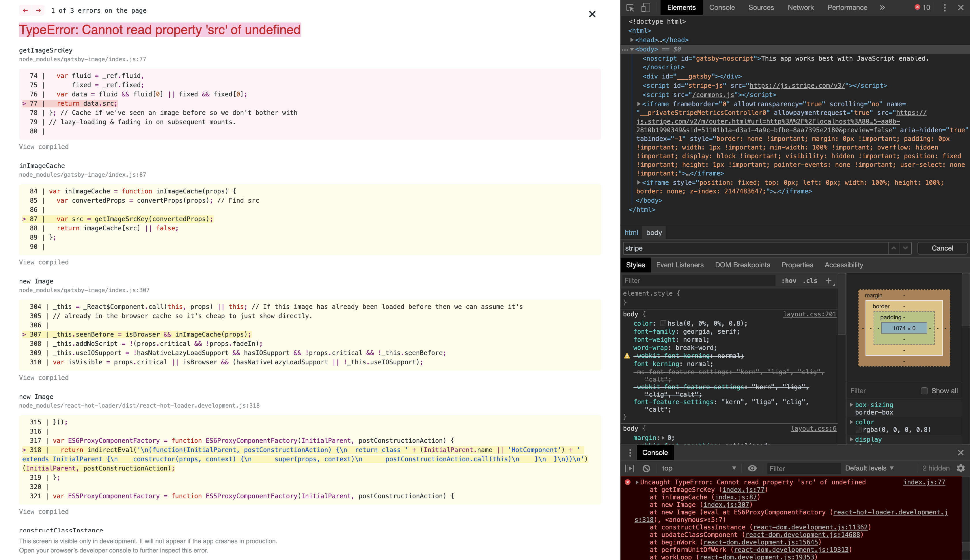Click the clear console icon

pyautogui.click(x=647, y=468)
